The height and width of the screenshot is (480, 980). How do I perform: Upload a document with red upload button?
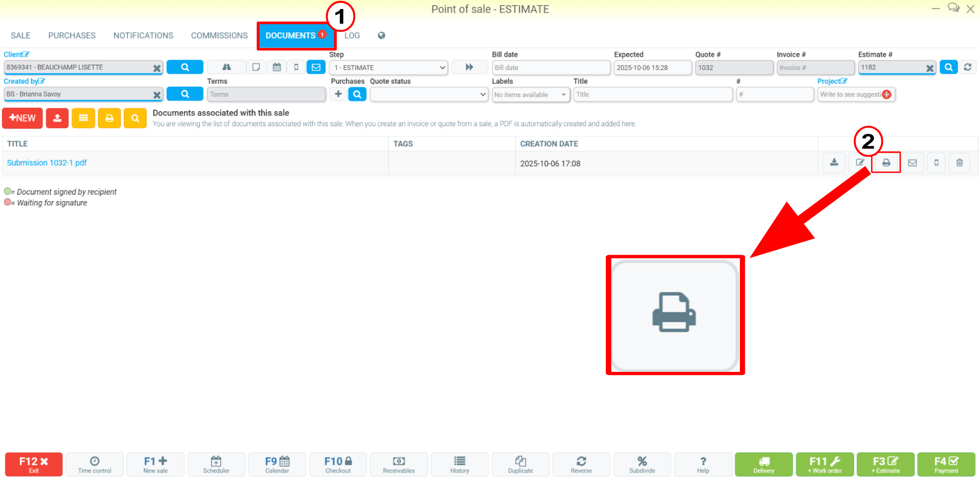[57, 118]
